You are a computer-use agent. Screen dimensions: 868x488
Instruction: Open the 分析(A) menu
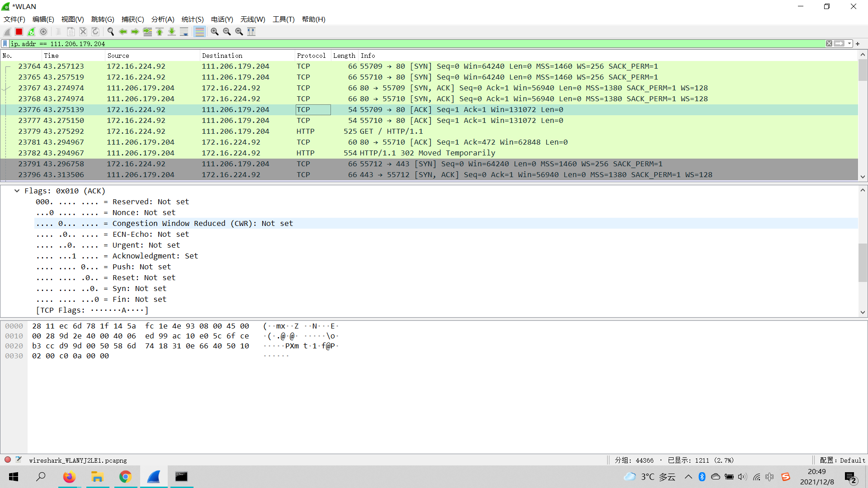162,19
